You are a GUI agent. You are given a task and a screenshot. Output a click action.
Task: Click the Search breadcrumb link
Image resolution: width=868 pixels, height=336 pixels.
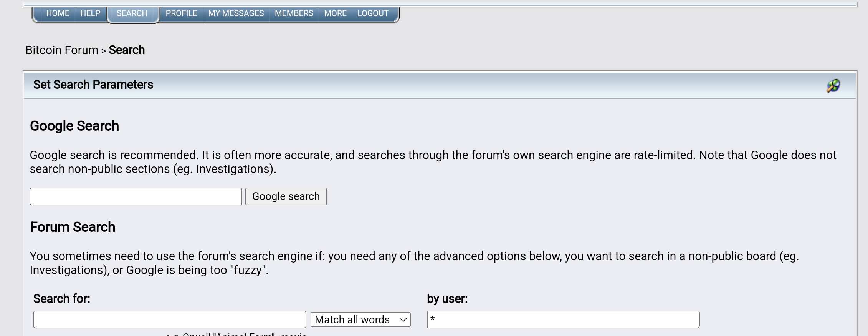tap(127, 50)
